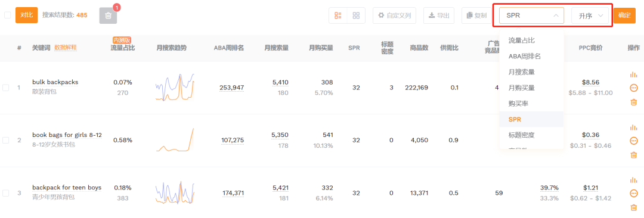The image size is (644, 218).
Task: Check the book bags for girls row checkbox
Action: 6,140
